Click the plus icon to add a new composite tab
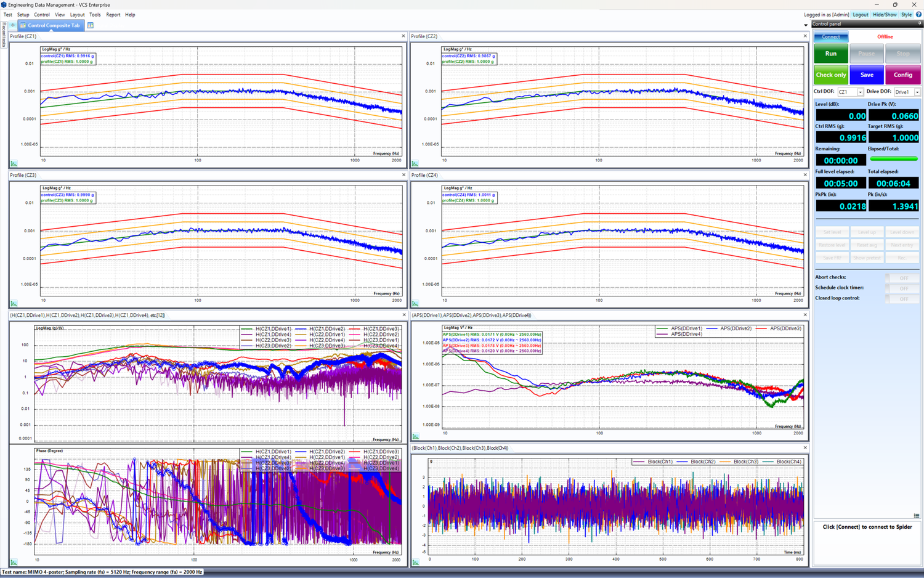Screen dimensions: 924x578 (12, 25)
